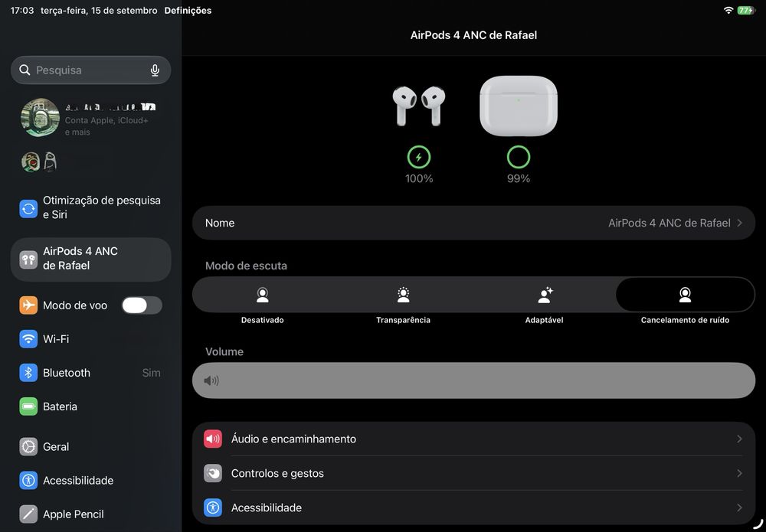Tap the AirPods 4 ANC de Rafael title
Screen dimensions: 766x532
tap(473, 35)
